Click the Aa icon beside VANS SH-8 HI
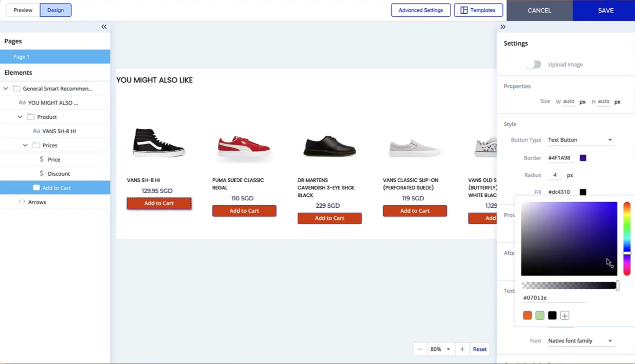The width and height of the screenshot is (635, 364). pyautogui.click(x=36, y=131)
